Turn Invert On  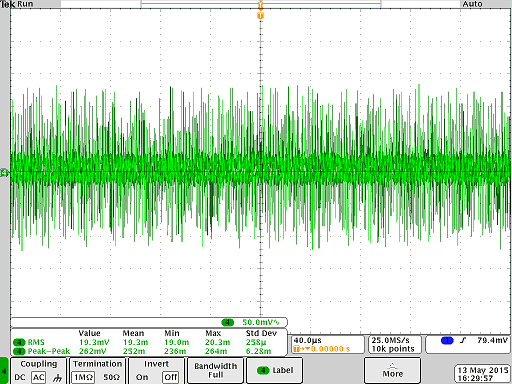click(x=142, y=377)
